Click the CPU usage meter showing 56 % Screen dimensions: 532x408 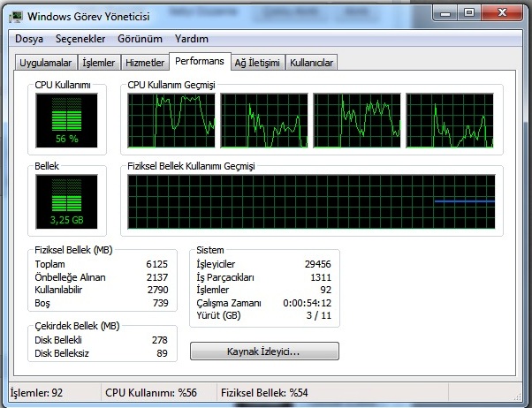point(66,120)
